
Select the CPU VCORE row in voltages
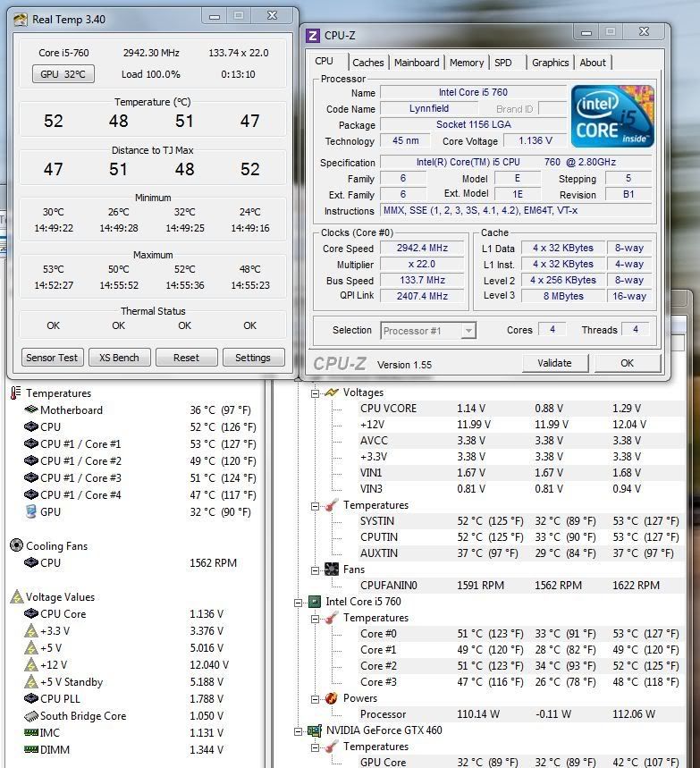[x=522, y=409]
